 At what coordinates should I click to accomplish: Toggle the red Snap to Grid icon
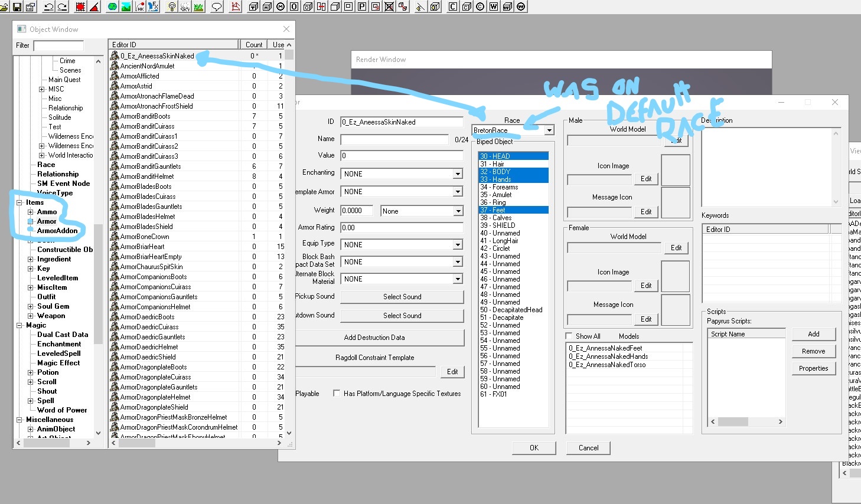pos(80,6)
